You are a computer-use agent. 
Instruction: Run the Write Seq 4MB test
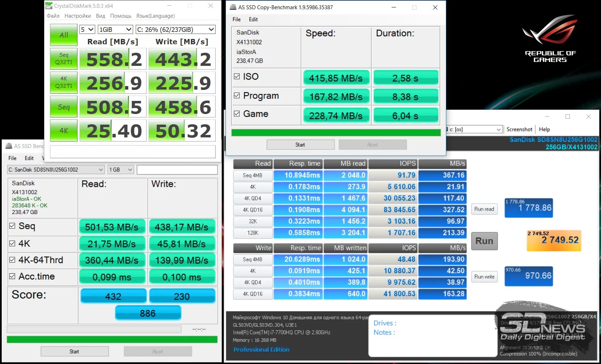point(253,259)
